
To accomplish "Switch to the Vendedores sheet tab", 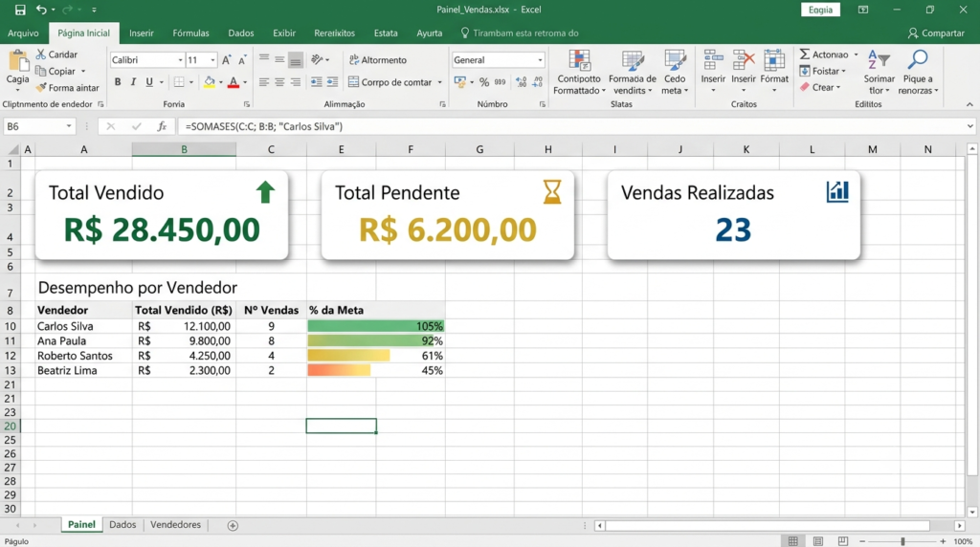I will 175,524.
